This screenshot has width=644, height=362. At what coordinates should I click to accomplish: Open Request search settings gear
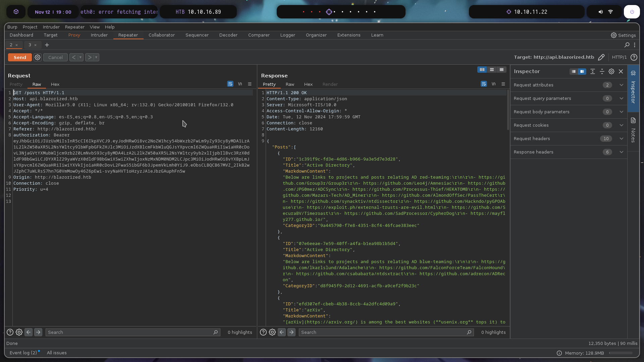coord(19,332)
